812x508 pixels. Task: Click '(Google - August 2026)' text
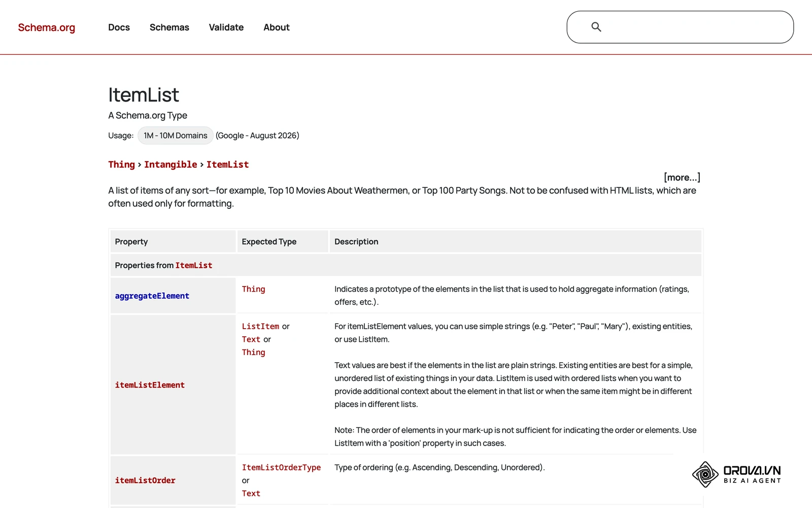257,136
